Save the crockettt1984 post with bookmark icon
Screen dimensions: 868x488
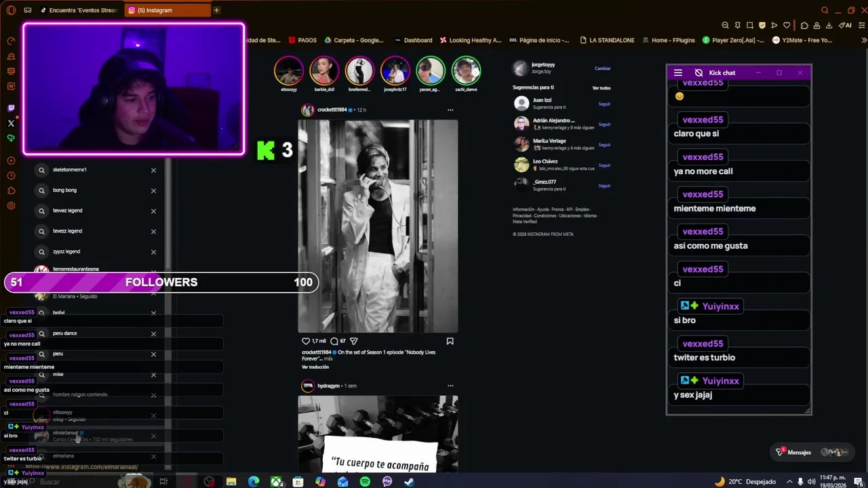450,341
